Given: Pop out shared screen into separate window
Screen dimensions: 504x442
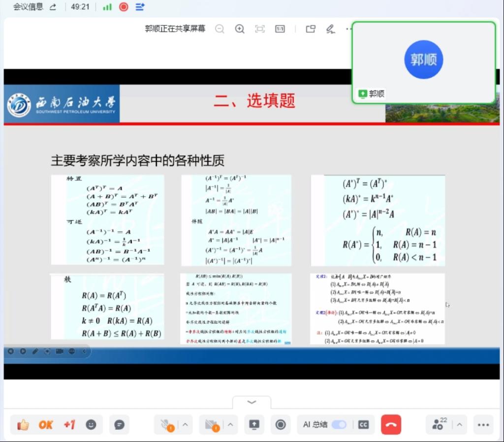Looking at the screenshot, I should [311, 29].
